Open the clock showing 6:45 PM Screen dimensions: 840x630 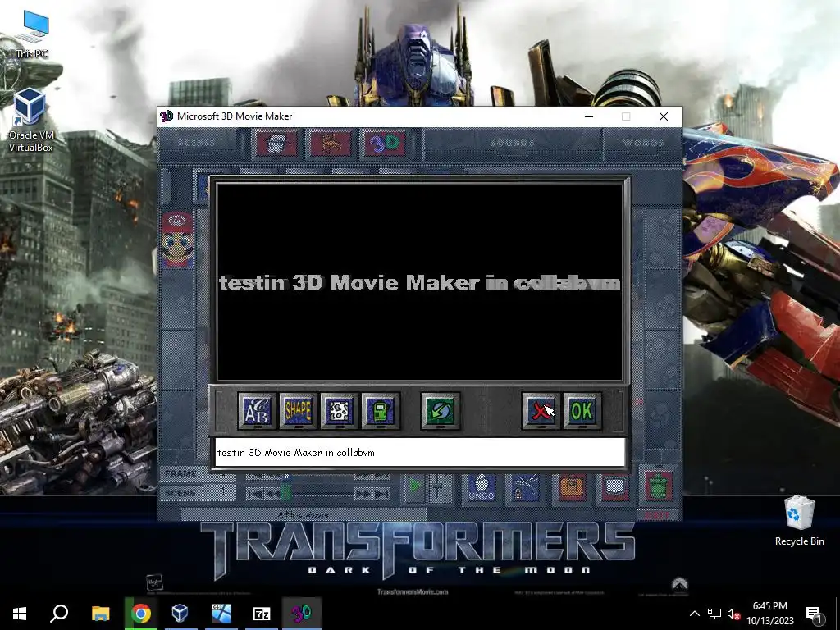(x=769, y=614)
